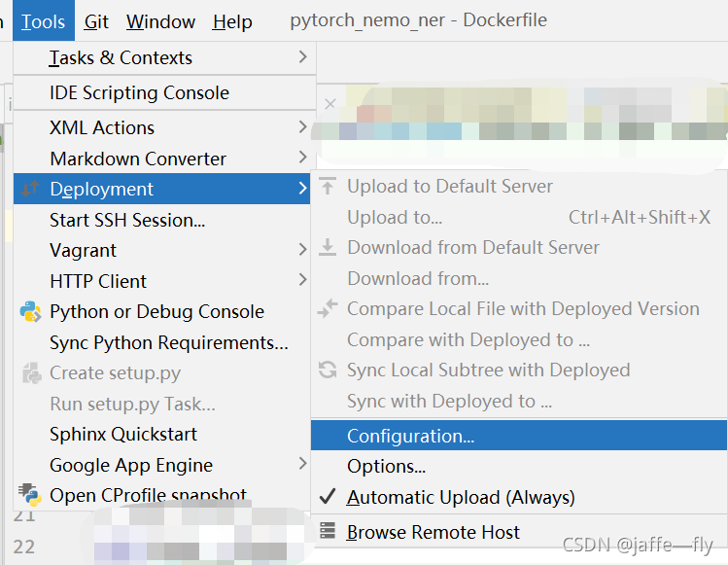
Task: Click the Deployment arrows icon
Action: click(x=30, y=189)
